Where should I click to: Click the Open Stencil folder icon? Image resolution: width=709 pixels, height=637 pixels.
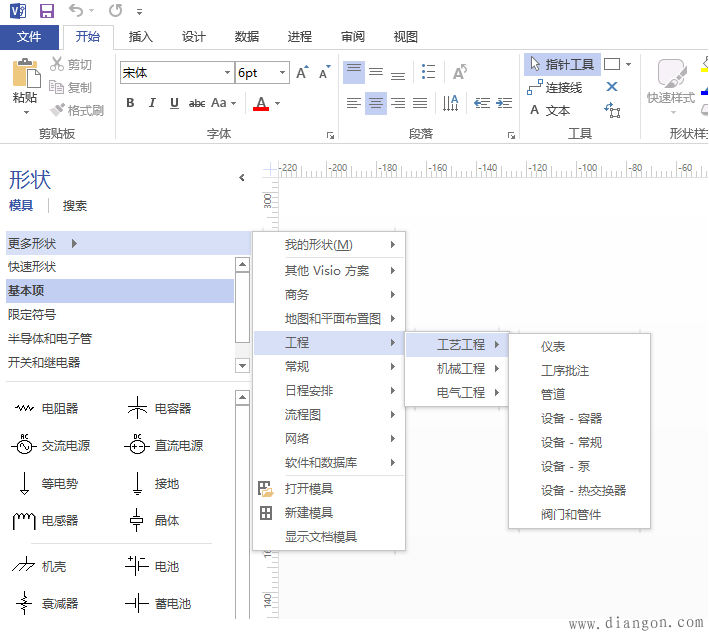tap(265, 489)
